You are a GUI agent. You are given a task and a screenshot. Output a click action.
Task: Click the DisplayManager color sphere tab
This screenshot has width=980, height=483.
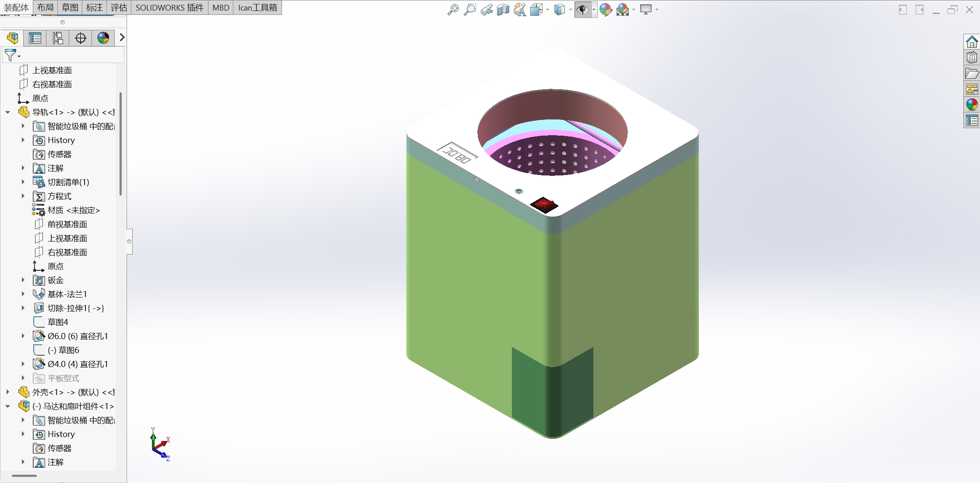click(x=103, y=38)
